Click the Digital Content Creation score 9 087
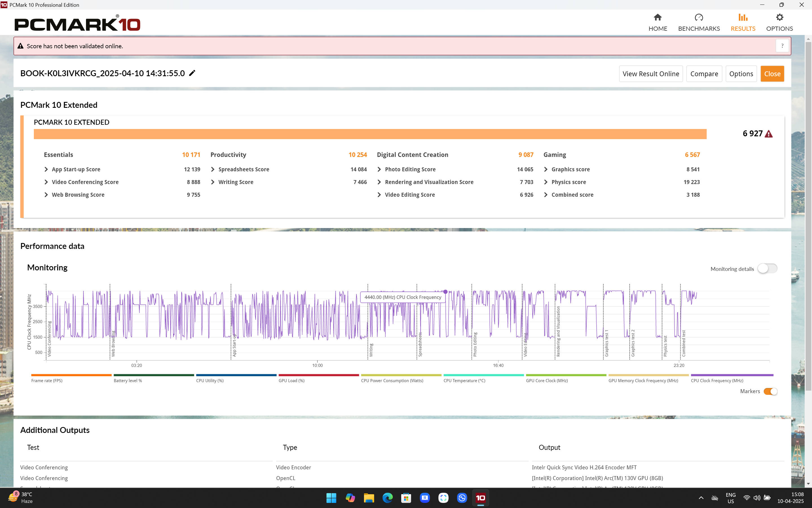Viewport: 812px width, 508px height. click(x=526, y=155)
